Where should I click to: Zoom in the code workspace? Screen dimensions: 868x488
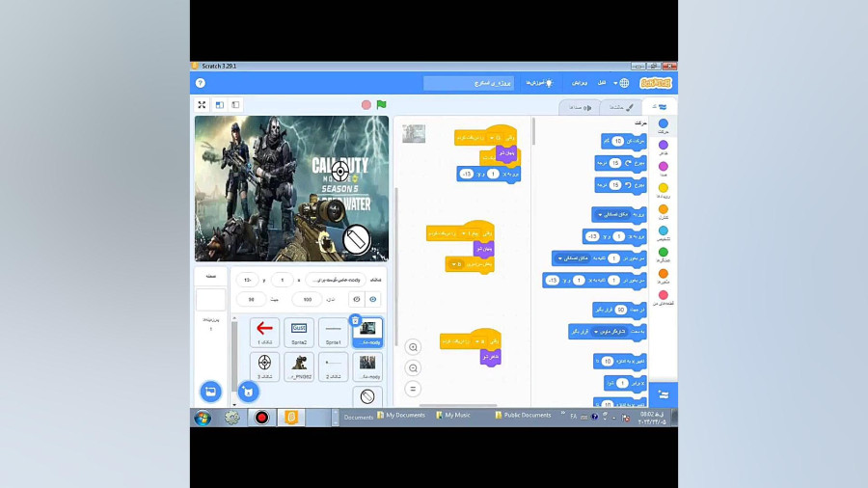pos(413,347)
